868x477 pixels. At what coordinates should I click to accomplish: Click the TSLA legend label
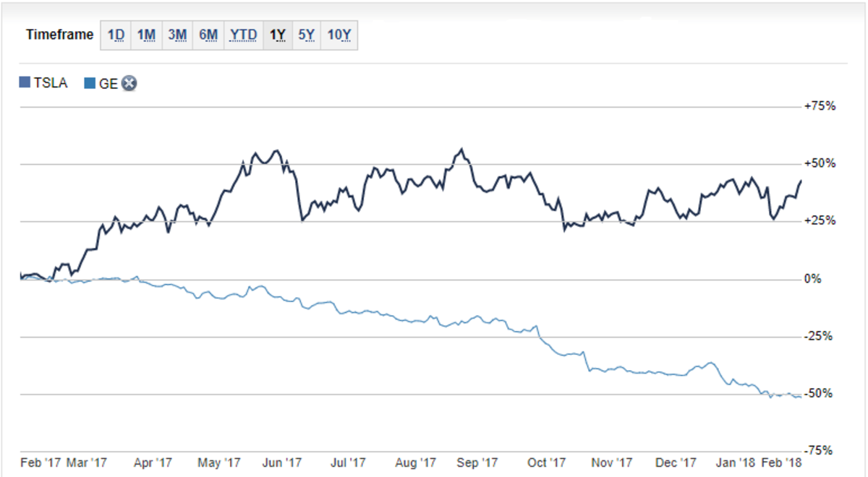51,82
